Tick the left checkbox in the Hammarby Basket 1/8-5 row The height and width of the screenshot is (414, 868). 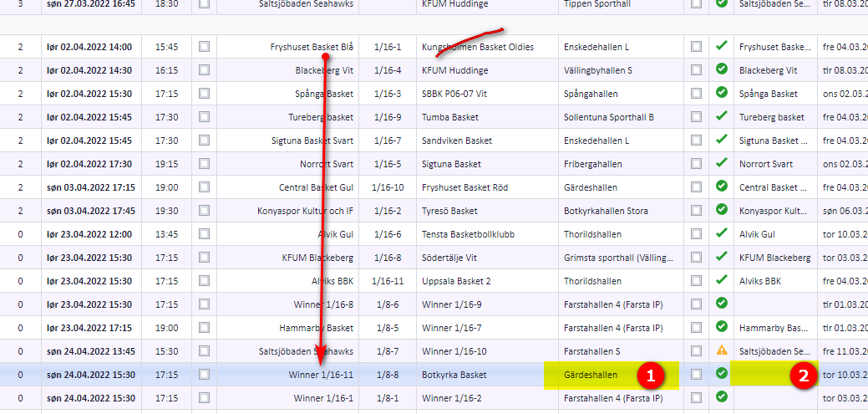click(x=205, y=328)
